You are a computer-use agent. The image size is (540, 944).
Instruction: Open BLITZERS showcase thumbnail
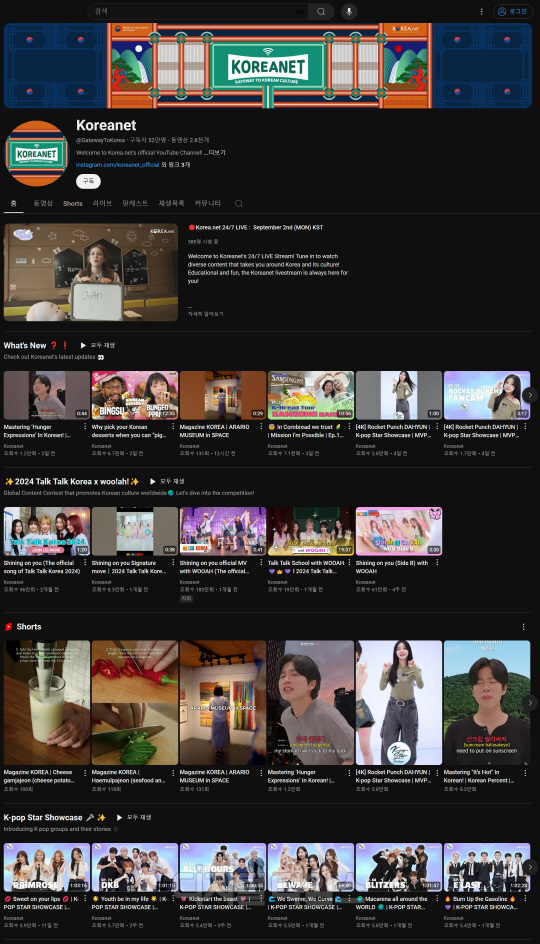[x=399, y=867]
